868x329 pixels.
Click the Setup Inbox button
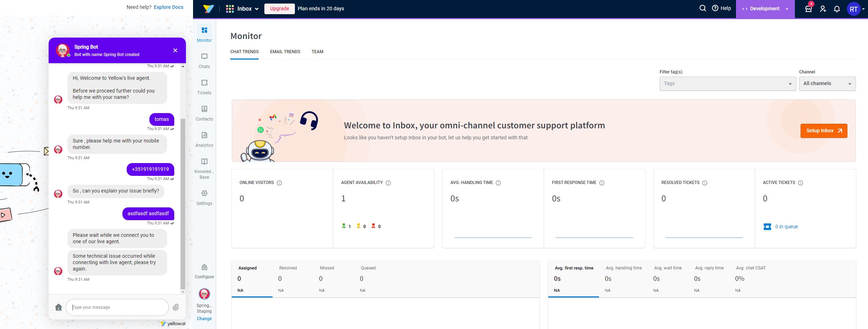[x=824, y=131]
